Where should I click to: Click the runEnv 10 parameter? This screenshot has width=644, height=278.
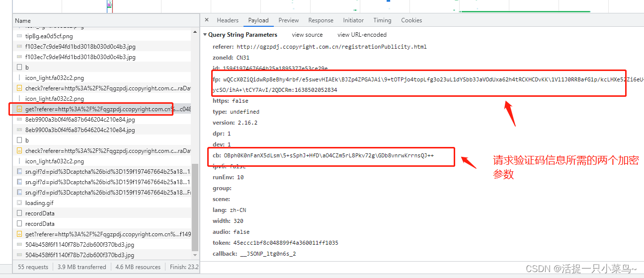point(228,177)
